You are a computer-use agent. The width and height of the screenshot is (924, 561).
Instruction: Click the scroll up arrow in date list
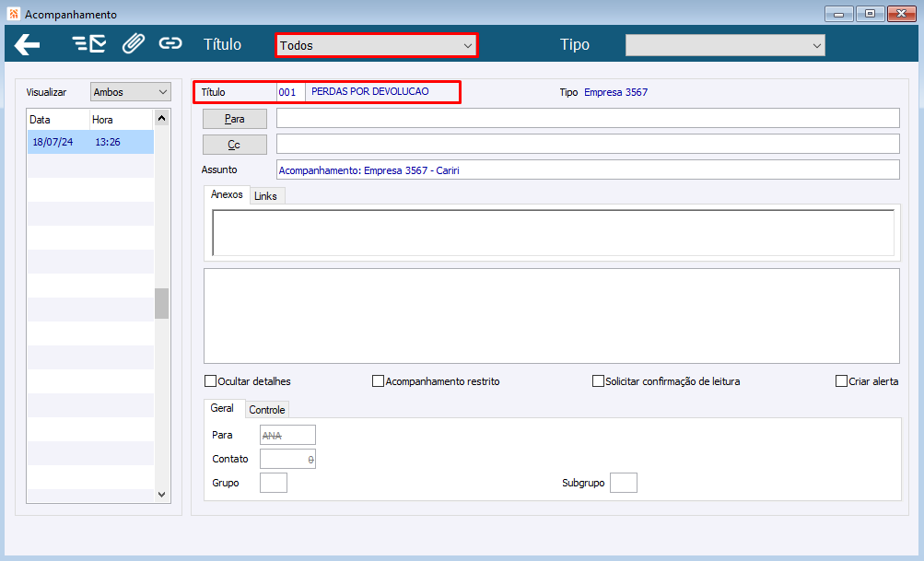tap(161, 119)
